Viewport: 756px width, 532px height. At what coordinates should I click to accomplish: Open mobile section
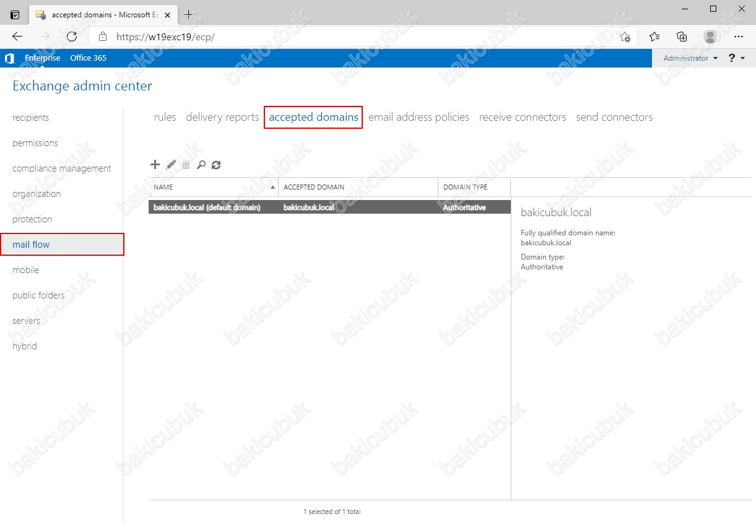coord(25,270)
